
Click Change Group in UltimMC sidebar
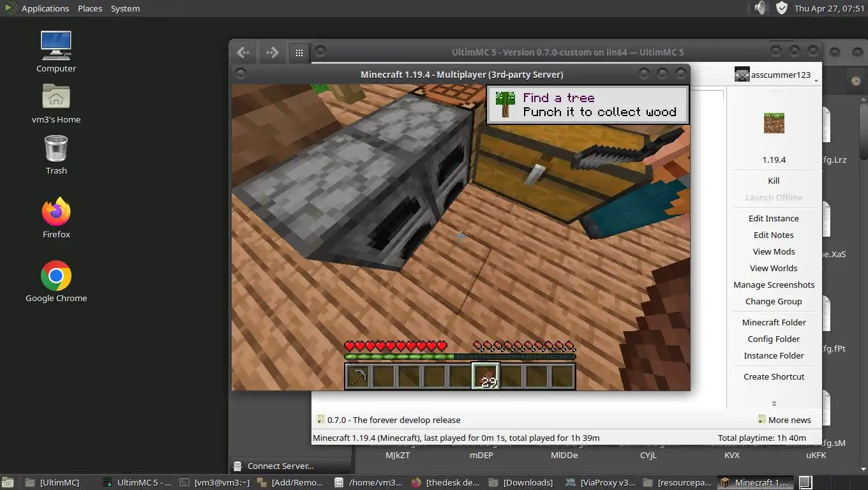(x=774, y=301)
